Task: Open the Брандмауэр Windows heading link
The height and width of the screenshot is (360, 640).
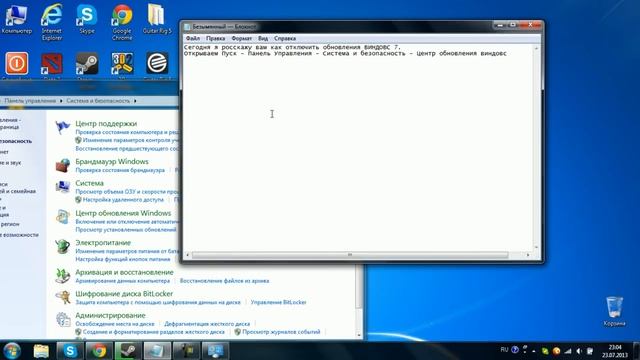Action: click(112, 162)
